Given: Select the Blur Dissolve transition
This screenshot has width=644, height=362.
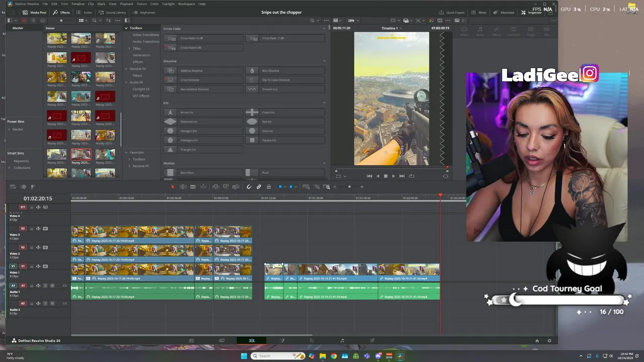Looking at the screenshot, I should (285, 70).
